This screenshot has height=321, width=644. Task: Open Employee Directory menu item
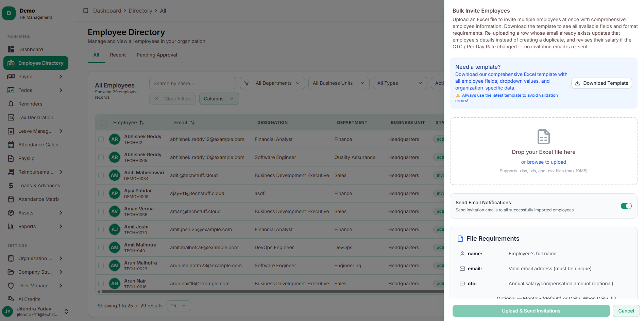[x=36, y=63]
